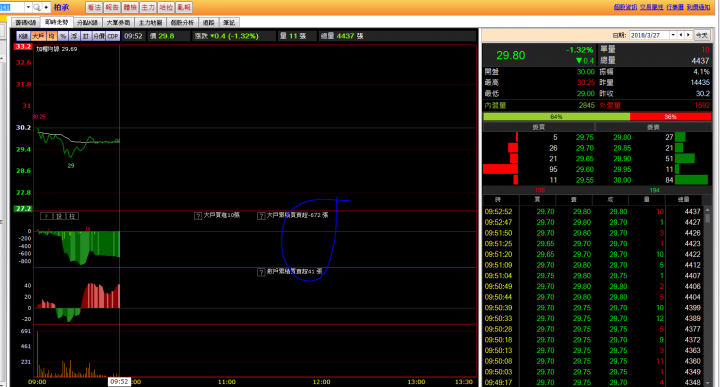This screenshot has width=720, height=387.
Task: Click ask price 29.85 in order book
Action: point(622,148)
